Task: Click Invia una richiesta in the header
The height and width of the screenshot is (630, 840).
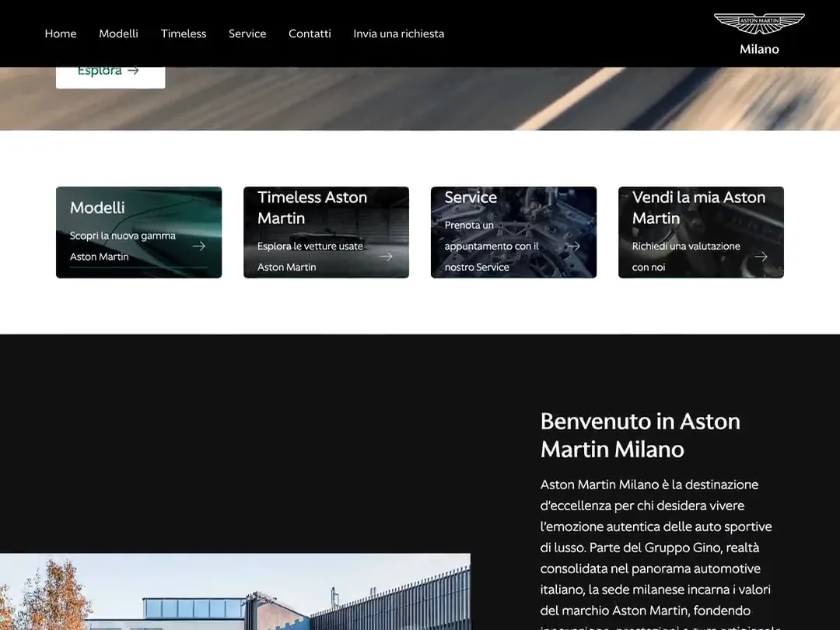Action: 398,33
